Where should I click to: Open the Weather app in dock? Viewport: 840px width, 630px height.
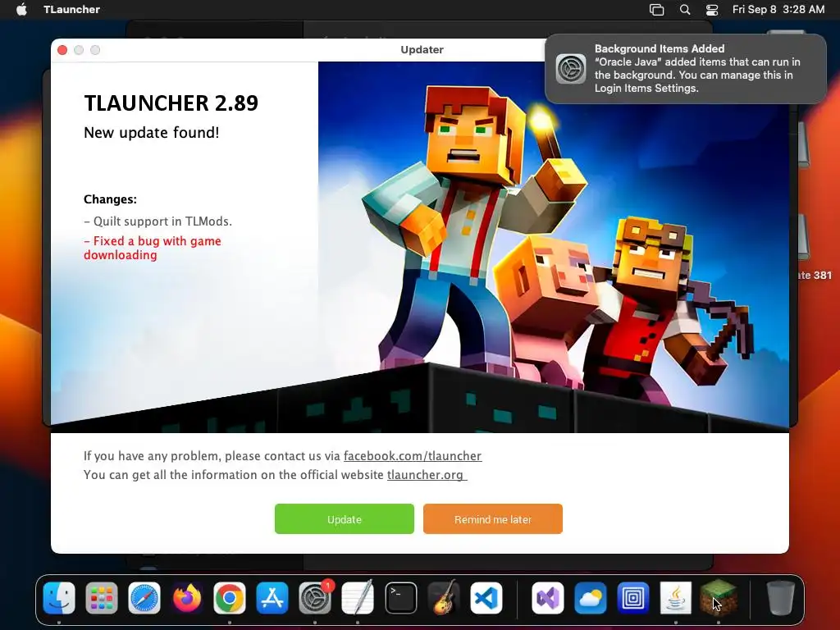pos(591,598)
